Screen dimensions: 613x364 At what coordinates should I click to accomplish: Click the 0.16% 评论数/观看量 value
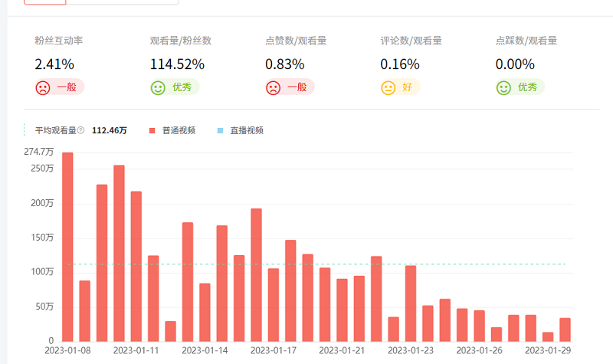point(400,64)
